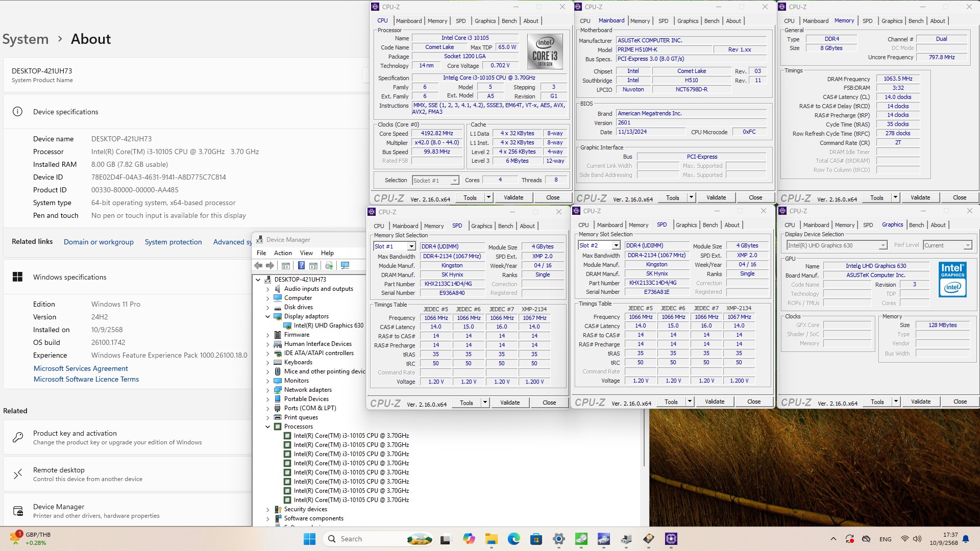Click Validate in the Slot #1 CPU-Z window

click(510, 403)
